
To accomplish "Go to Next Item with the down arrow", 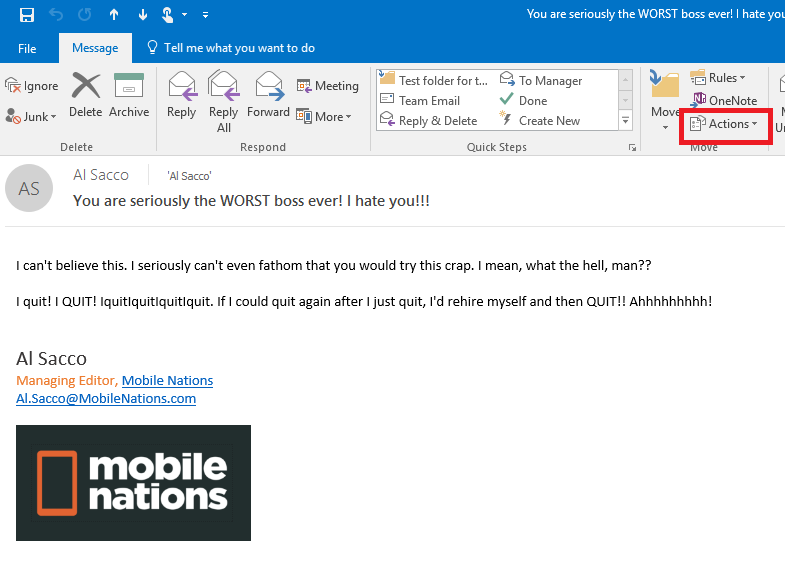I will tap(143, 15).
